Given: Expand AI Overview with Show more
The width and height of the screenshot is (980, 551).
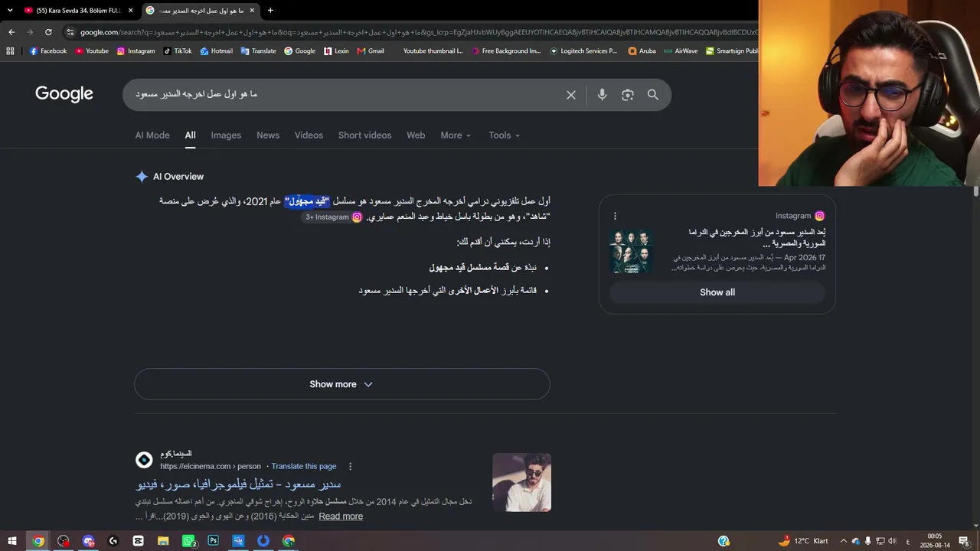Looking at the screenshot, I should 341,384.
